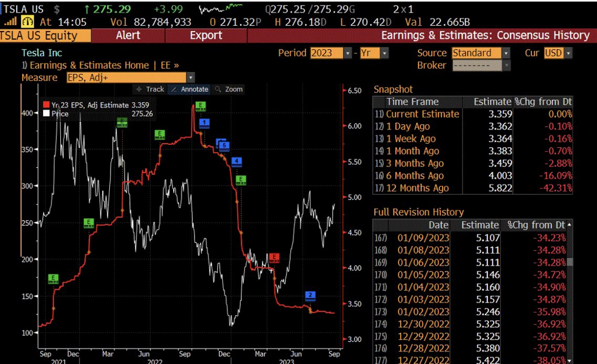Click the blue marker labeled 5

click(x=224, y=146)
